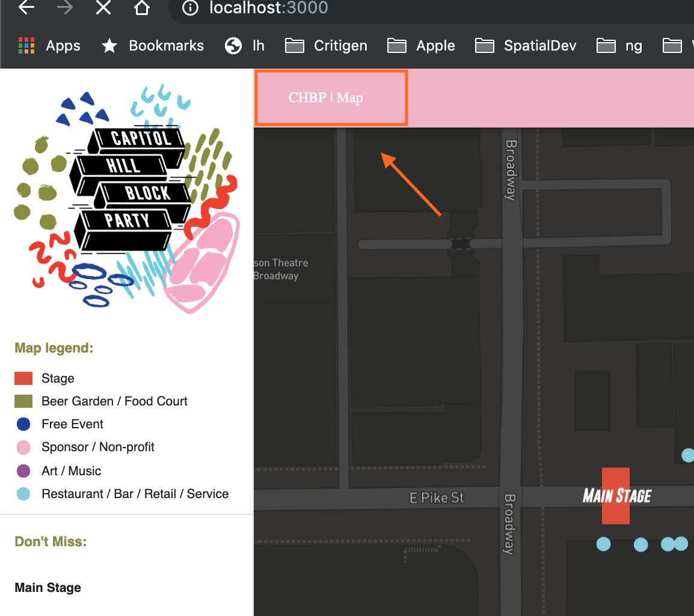Go back with the browser back arrow
The height and width of the screenshot is (616, 694).
point(26,7)
